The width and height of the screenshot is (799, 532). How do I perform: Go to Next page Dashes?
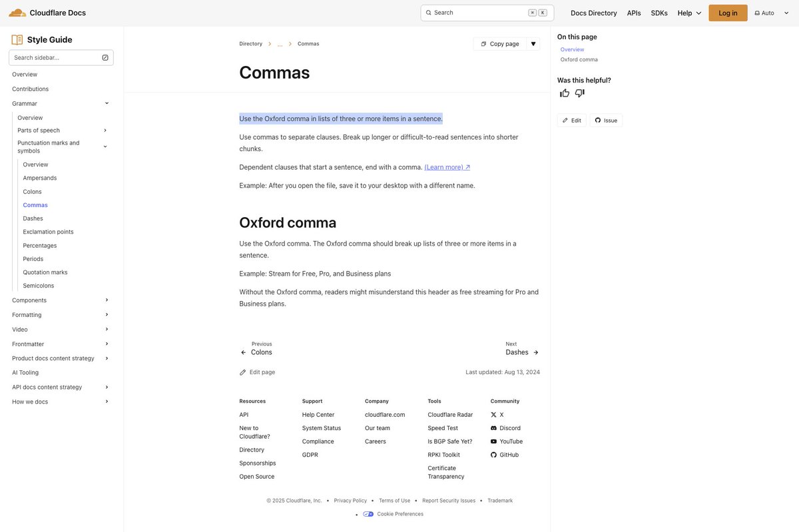522,348
